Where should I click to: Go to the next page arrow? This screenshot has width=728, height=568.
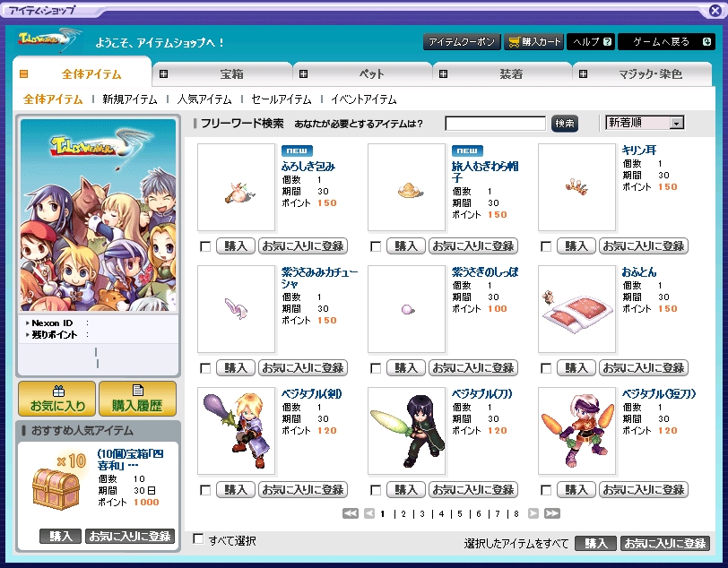(533, 513)
